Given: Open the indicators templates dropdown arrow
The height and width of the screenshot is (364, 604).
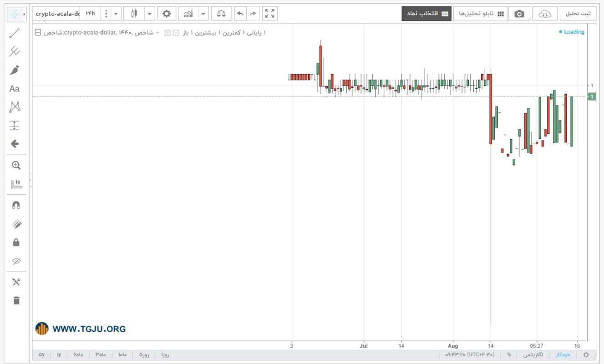Looking at the screenshot, I should (x=204, y=14).
